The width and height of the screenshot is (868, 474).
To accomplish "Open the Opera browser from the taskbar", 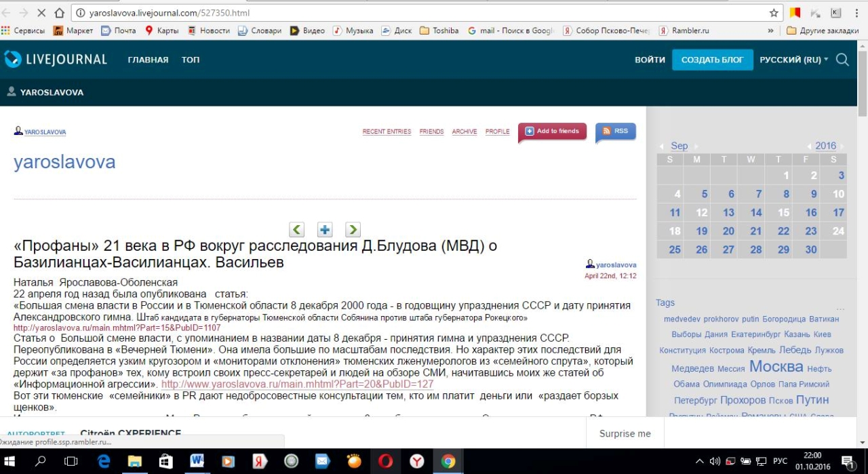I will pyautogui.click(x=385, y=461).
